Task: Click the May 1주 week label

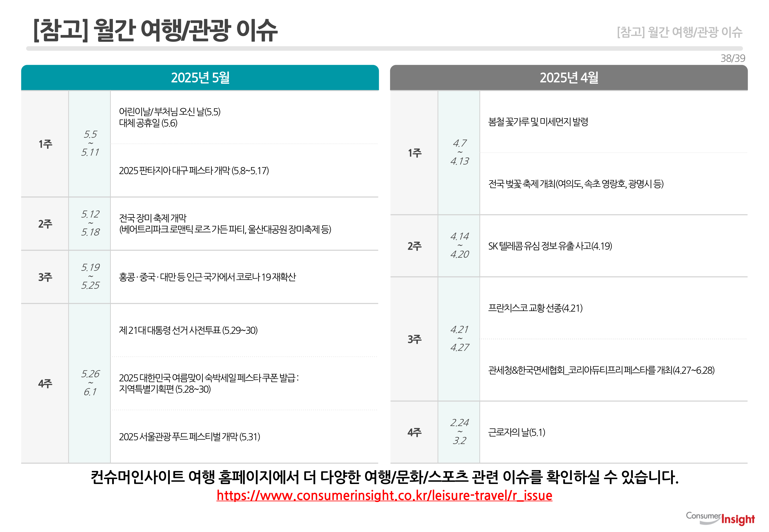Action: coord(45,144)
